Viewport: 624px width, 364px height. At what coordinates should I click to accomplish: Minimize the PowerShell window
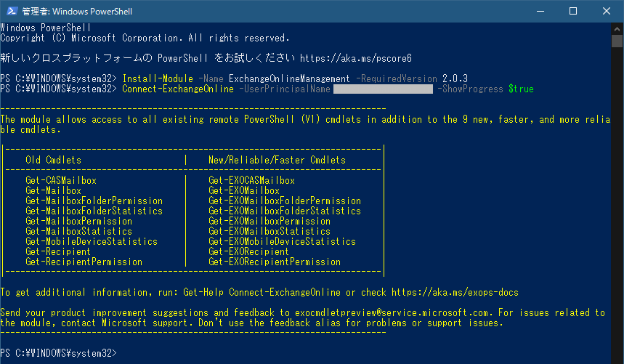pos(539,11)
